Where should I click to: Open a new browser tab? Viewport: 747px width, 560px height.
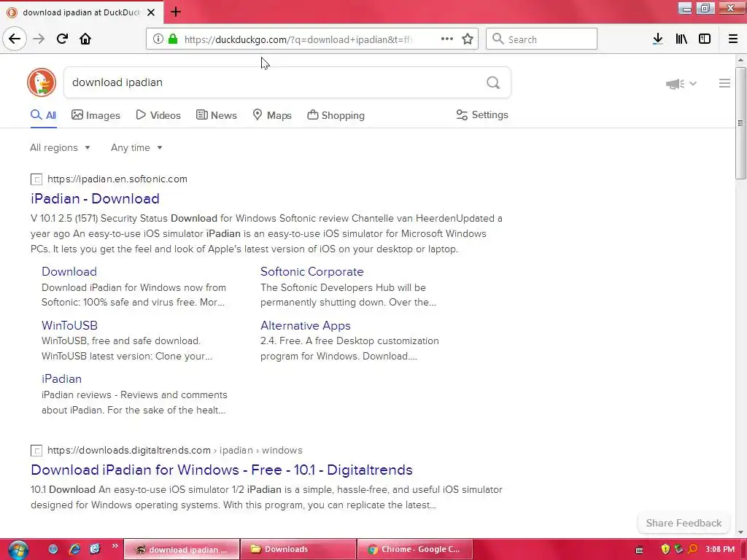click(x=176, y=12)
